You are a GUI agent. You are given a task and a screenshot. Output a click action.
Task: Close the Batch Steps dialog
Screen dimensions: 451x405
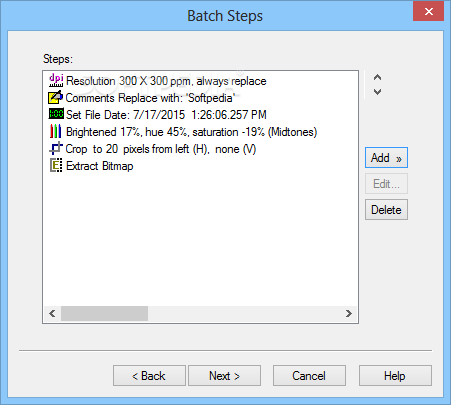tap(429, 11)
